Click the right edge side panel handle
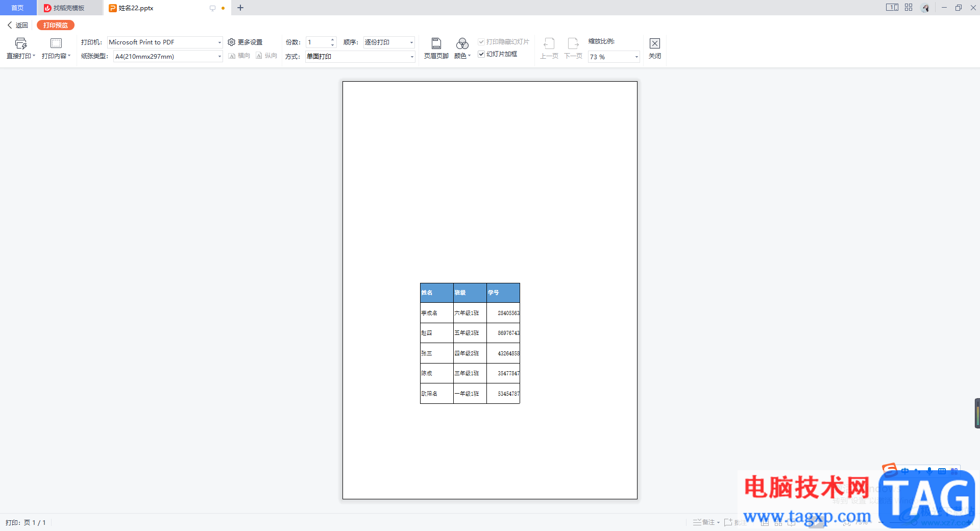Image resolution: width=980 pixels, height=531 pixels. (x=977, y=413)
